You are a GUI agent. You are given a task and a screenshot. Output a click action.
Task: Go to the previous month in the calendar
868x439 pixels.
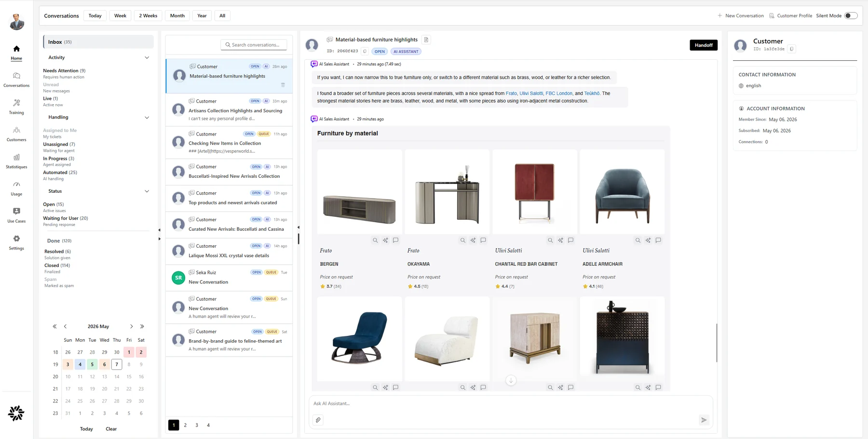pos(66,326)
